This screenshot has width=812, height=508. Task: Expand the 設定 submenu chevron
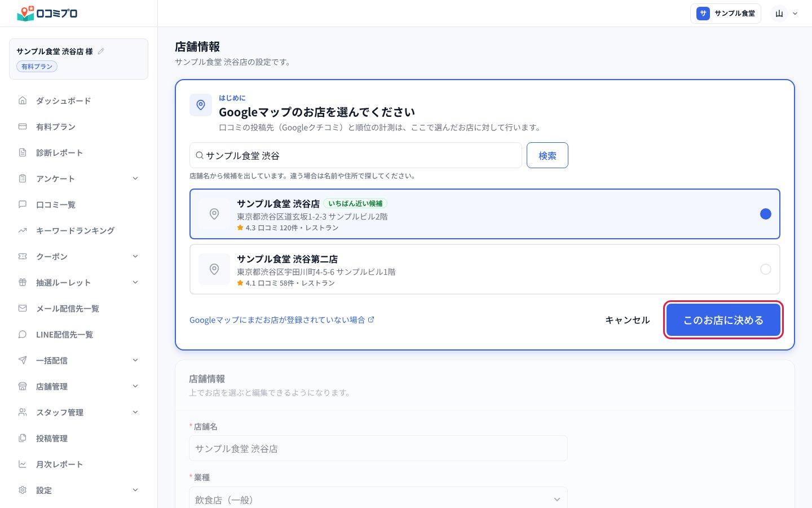135,490
